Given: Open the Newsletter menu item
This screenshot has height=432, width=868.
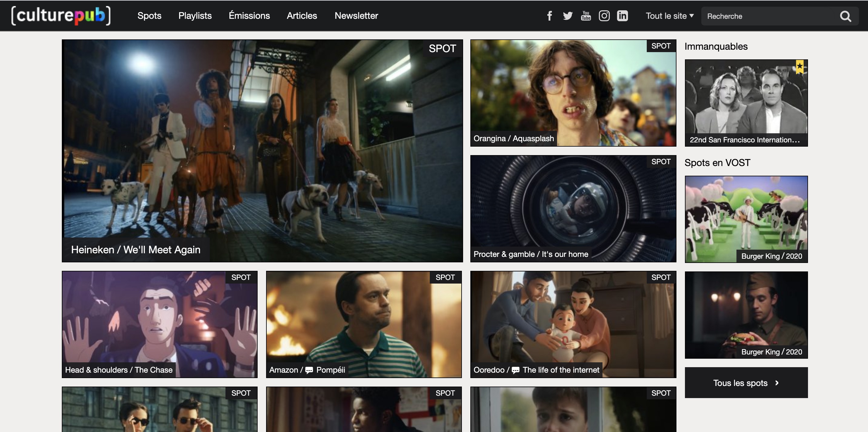Looking at the screenshot, I should coord(356,16).
